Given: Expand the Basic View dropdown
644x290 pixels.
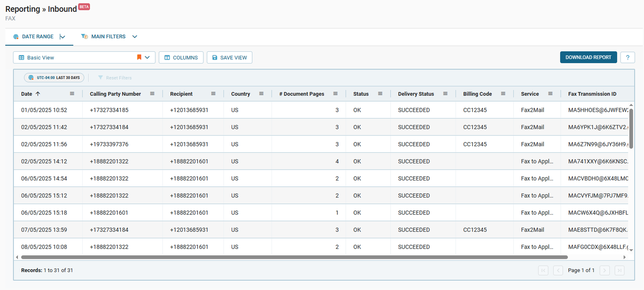Looking at the screenshot, I should pyautogui.click(x=147, y=57).
